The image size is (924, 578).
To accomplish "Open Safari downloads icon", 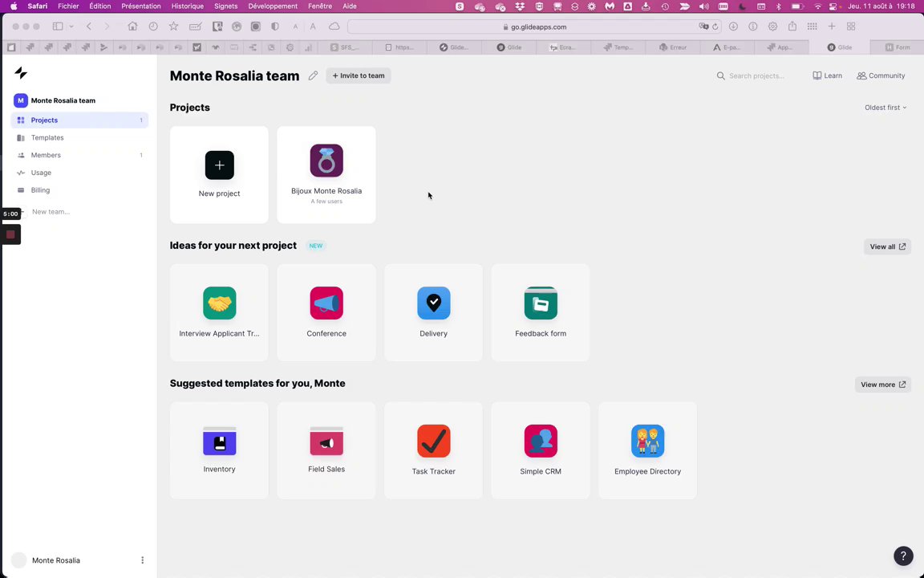I will tap(733, 26).
